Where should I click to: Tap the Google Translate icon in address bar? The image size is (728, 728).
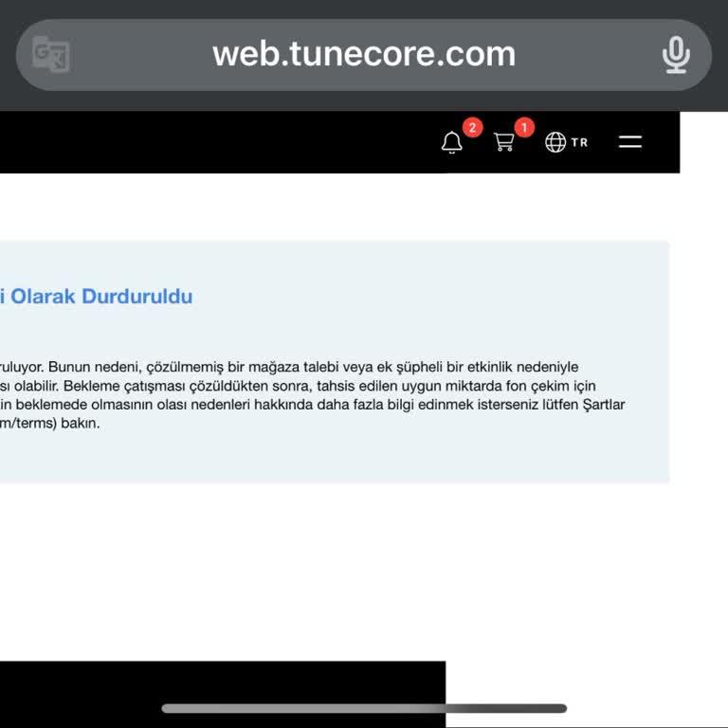coord(51,54)
